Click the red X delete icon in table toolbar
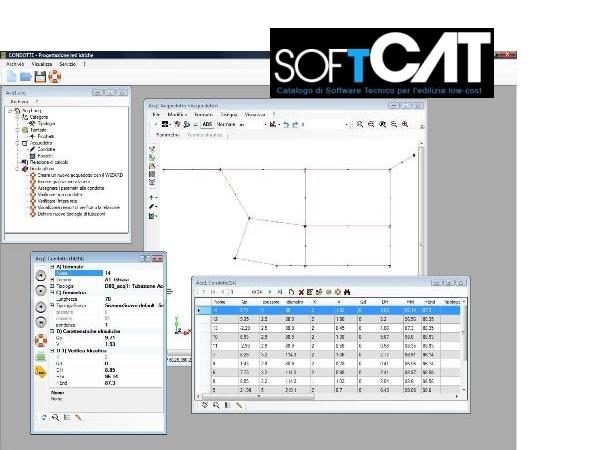 coord(301,292)
